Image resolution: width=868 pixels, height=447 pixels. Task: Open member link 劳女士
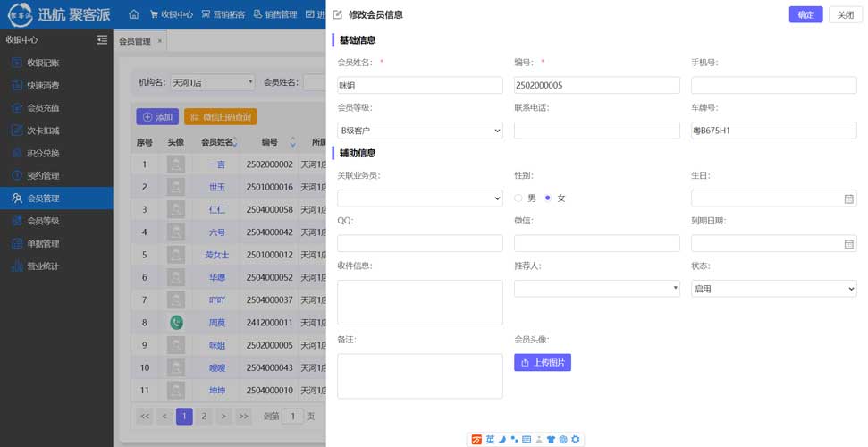pyautogui.click(x=217, y=255)
